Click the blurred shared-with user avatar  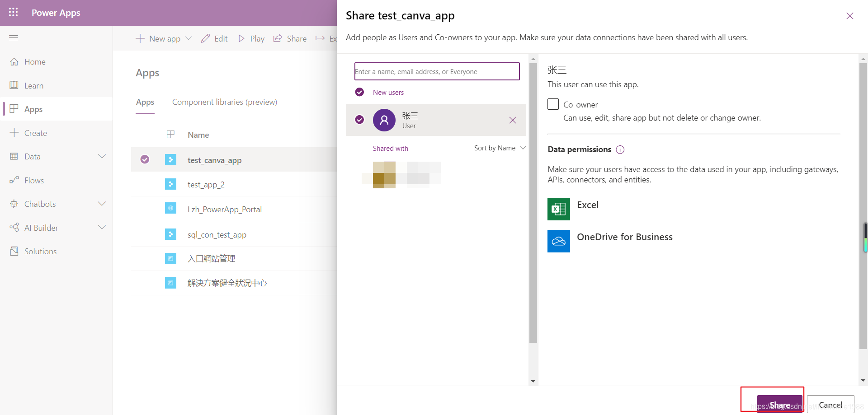[384, 174]
